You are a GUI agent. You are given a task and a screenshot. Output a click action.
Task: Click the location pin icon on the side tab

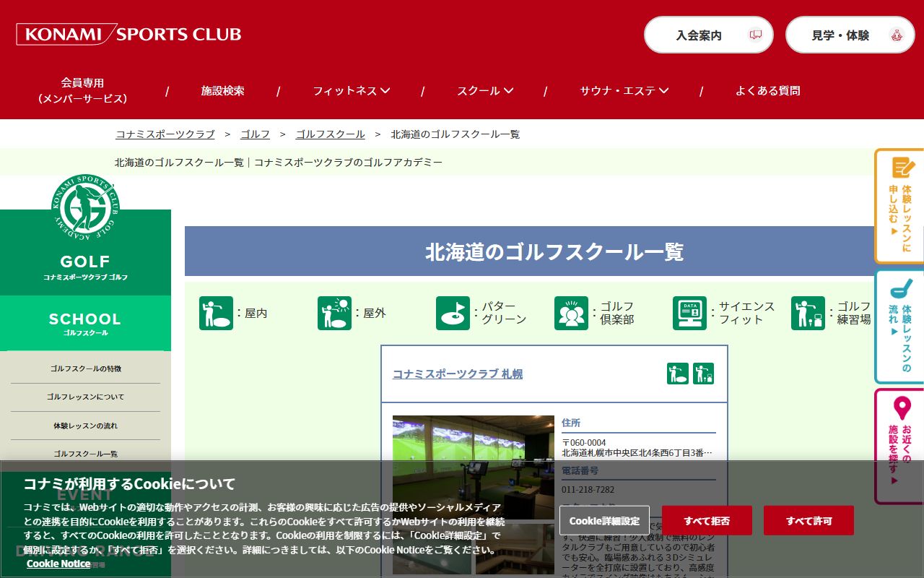point(902,408)
